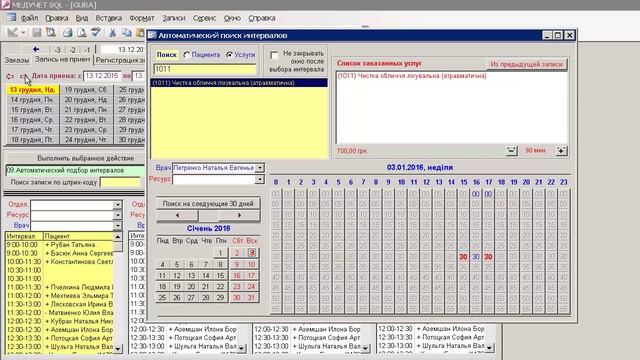Select 22 грудня, Вт. date cell
This screenshot has width=640, height=360.
coord(86,120)
